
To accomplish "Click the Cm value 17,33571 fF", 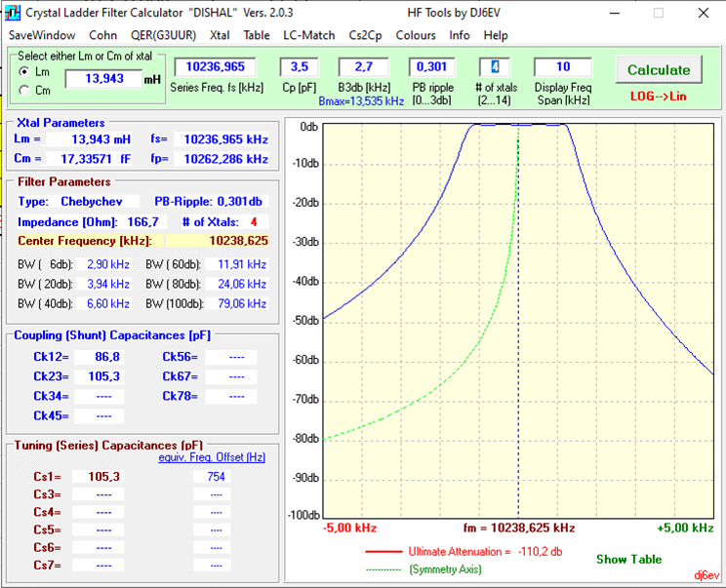I will pos(90,159).
